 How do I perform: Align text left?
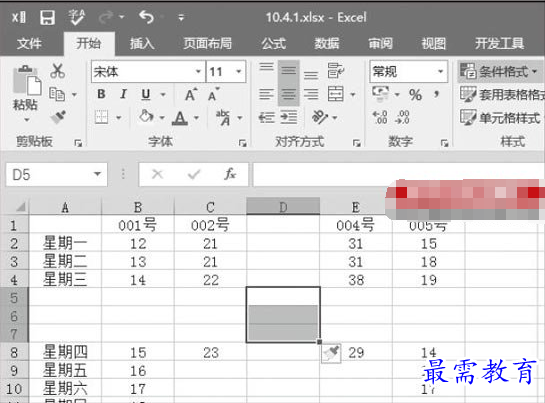click(x=267, y=94)
